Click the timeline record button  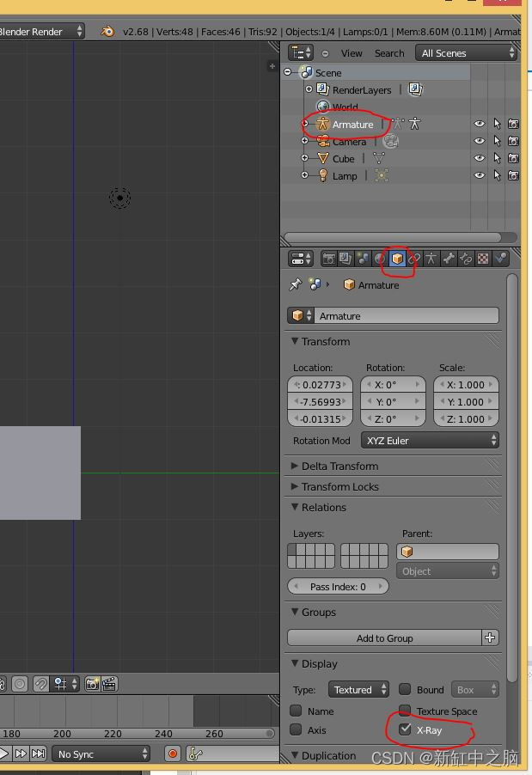(x=173, y=754)
